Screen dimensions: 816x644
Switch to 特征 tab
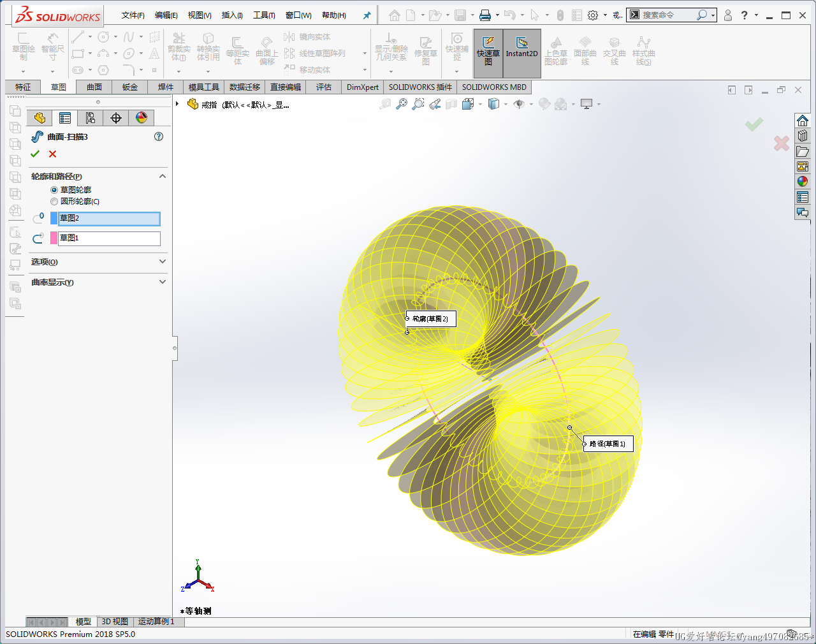(x=23, y=87)
